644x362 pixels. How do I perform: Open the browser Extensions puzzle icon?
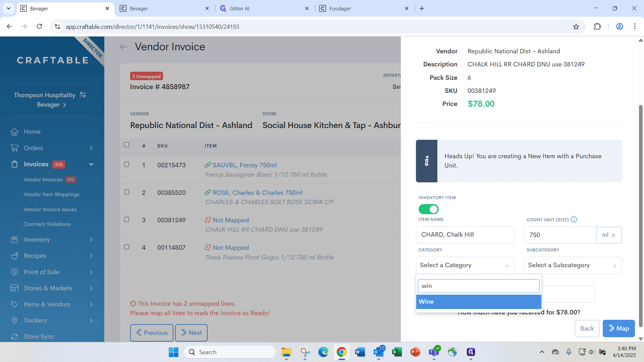click(x=597, y=26)
